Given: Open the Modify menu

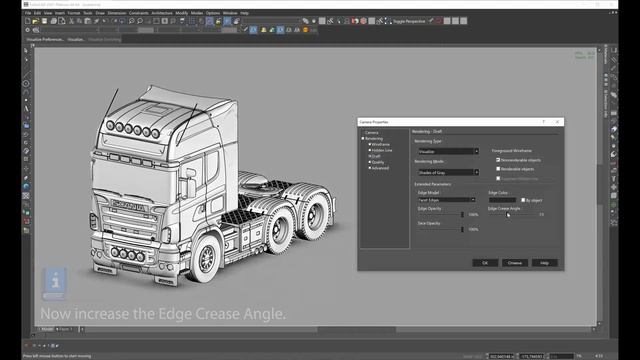Looking at the screenshot, I should [x=182, y=13].
